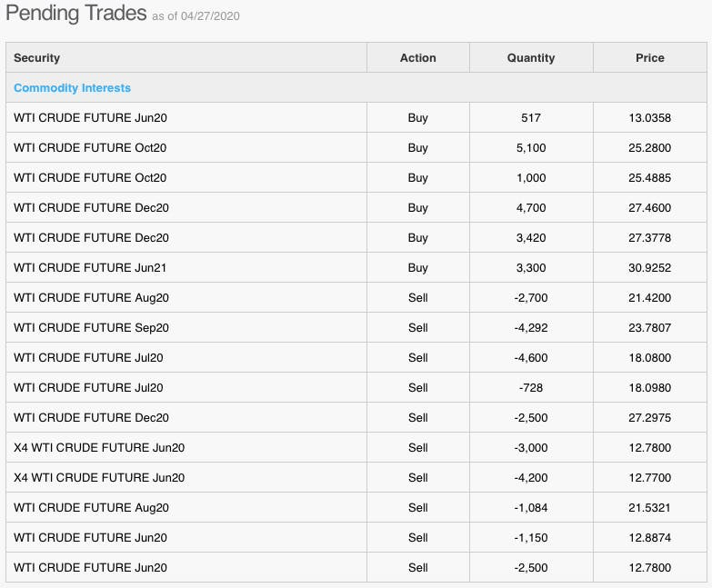This screenshot has width=712, height=588.
Task: Click the 13.0358 price cell
Action: tap(649, 118)
